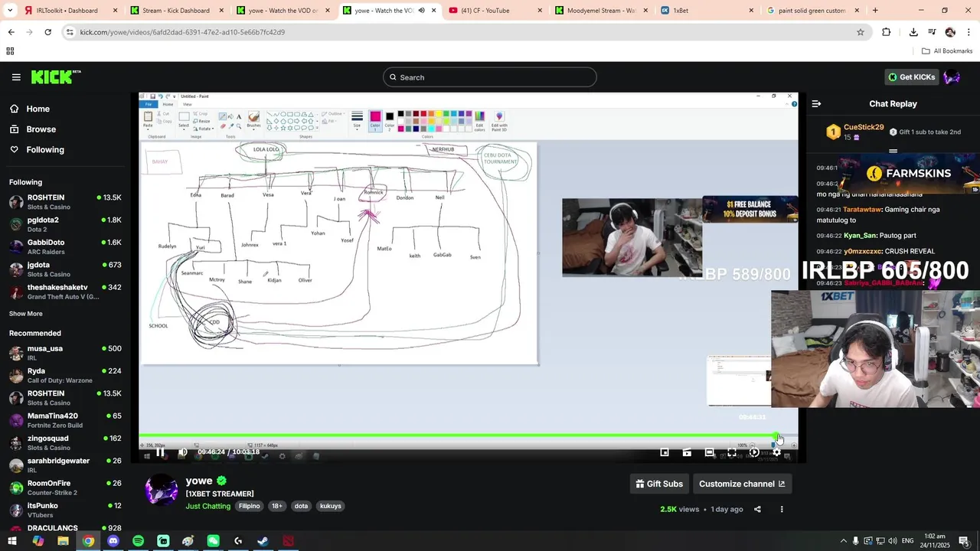View site information icon in address bar
980x551 pixels.
[70, 32]
